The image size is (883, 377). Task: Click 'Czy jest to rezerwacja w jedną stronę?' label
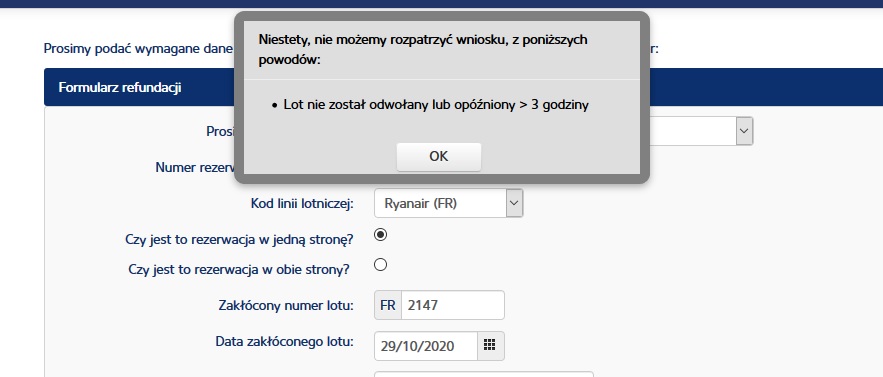pos(239,239)
